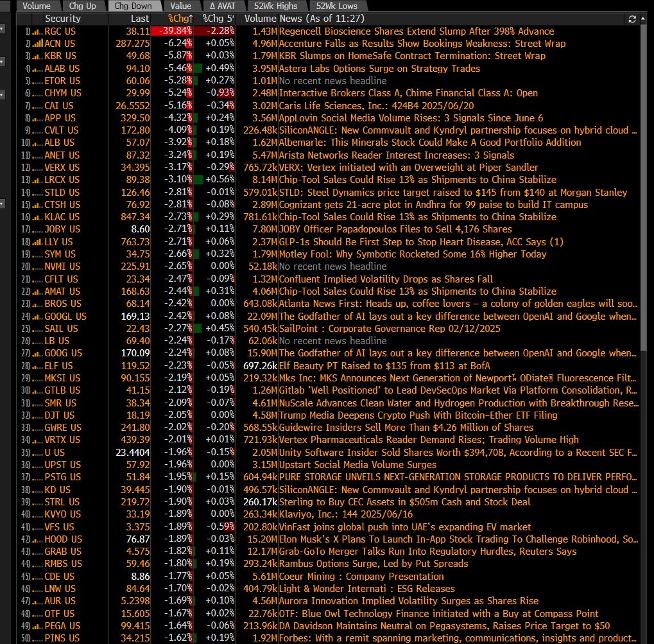
Task: Click the News (As of 11:27) column header
Action: coord(322,19)
